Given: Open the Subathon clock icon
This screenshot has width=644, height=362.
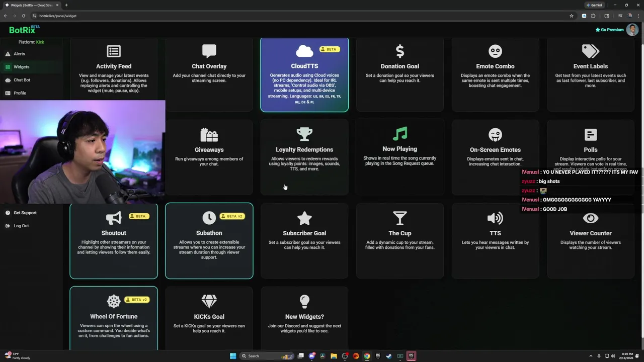Looking at the screenshot, I should [209, 218].
